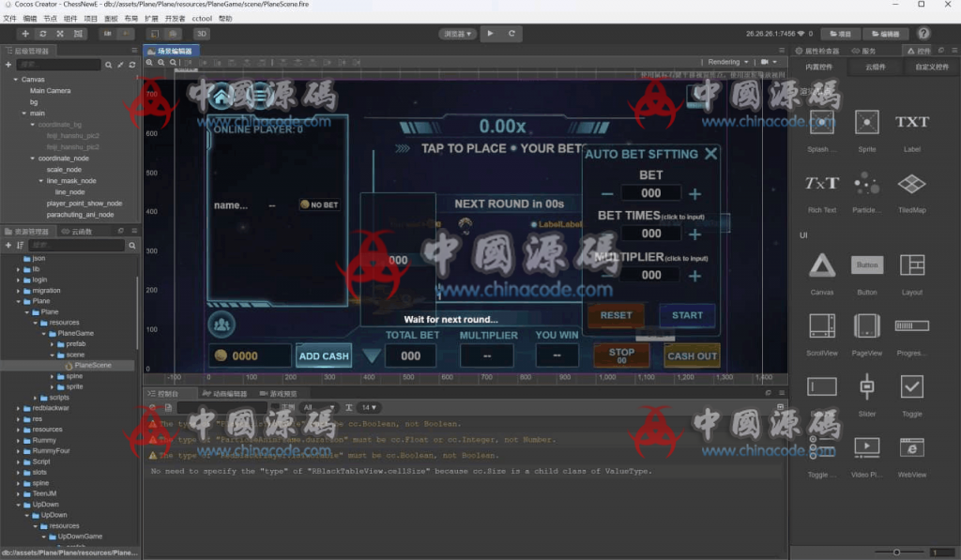Viewport: 961px width, 560px height.
Task: Open the console font size dropdown
Action: (x=371, y=407)
